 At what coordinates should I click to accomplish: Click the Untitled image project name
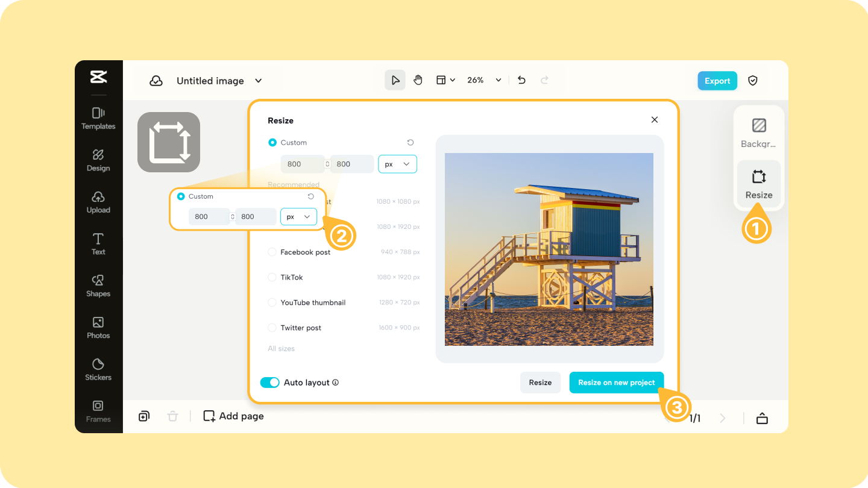[x=210, y=81]
